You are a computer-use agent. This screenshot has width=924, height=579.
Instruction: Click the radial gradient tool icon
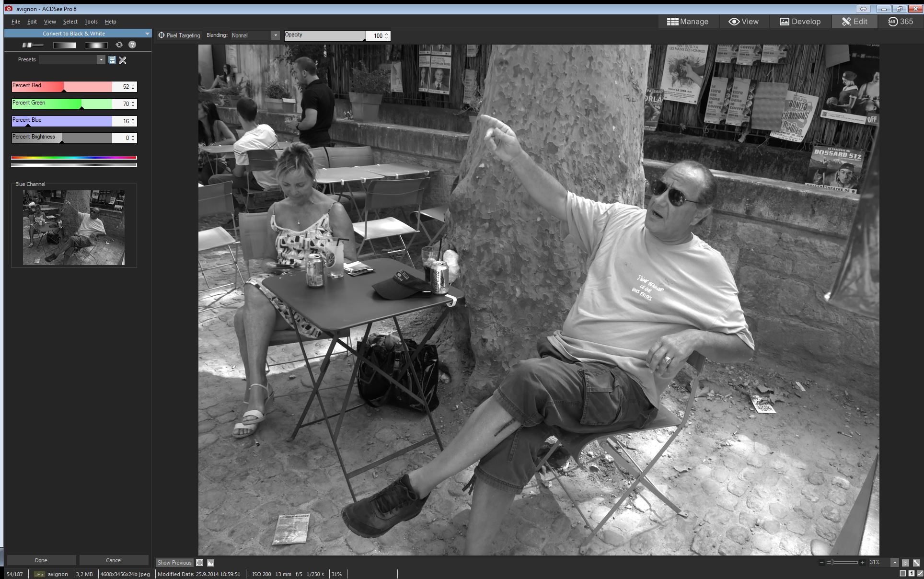coord(96,45)
